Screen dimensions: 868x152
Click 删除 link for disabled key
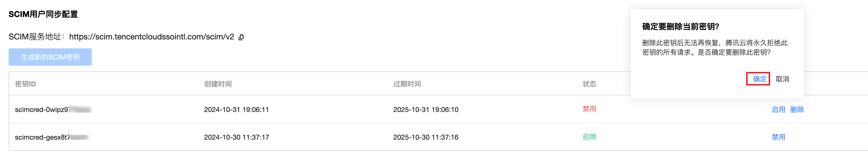[797, 110]
